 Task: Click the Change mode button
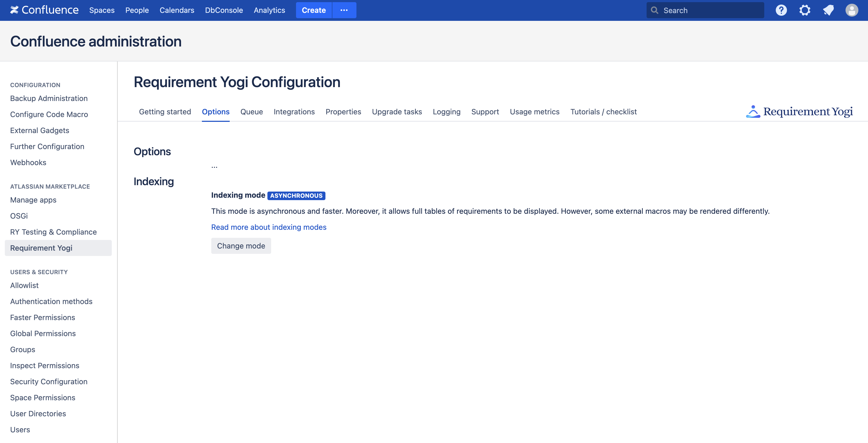241,246
